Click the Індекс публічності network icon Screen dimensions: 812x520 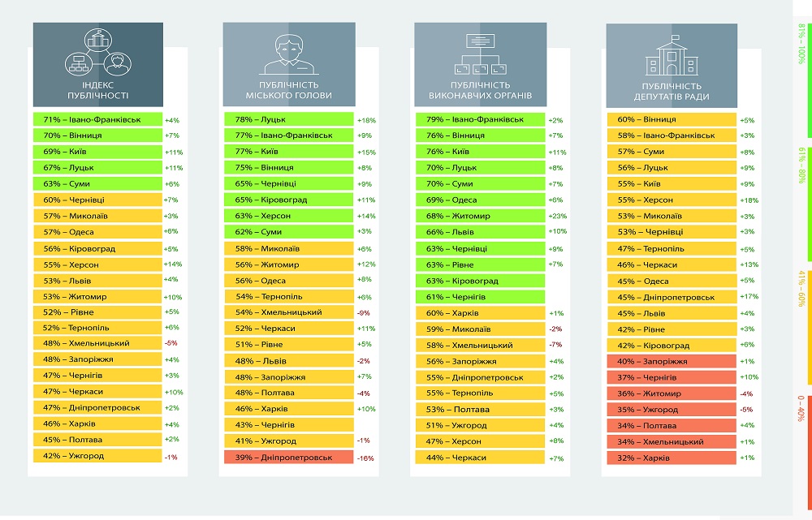coord(98,52)
